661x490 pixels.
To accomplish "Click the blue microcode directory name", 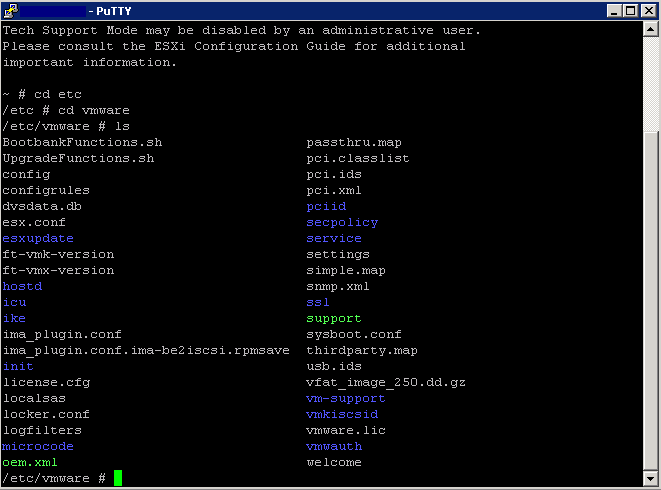I will pyautogui.click(x=38, y=447).
